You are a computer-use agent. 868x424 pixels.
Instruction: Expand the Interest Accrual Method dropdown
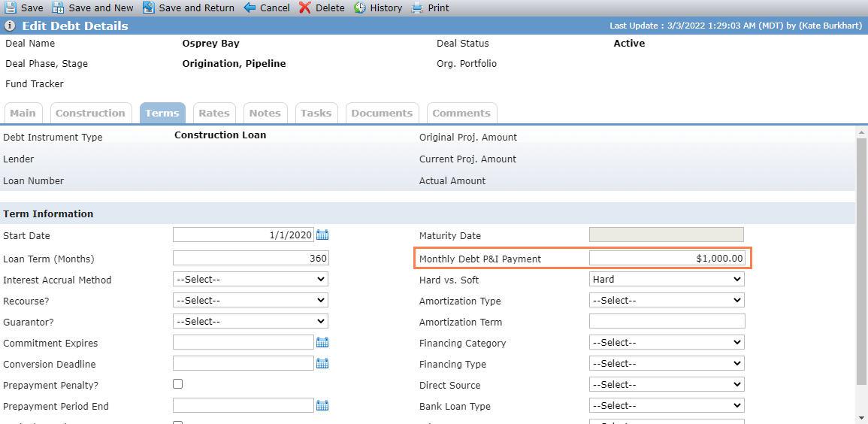(x=250, y=279)
